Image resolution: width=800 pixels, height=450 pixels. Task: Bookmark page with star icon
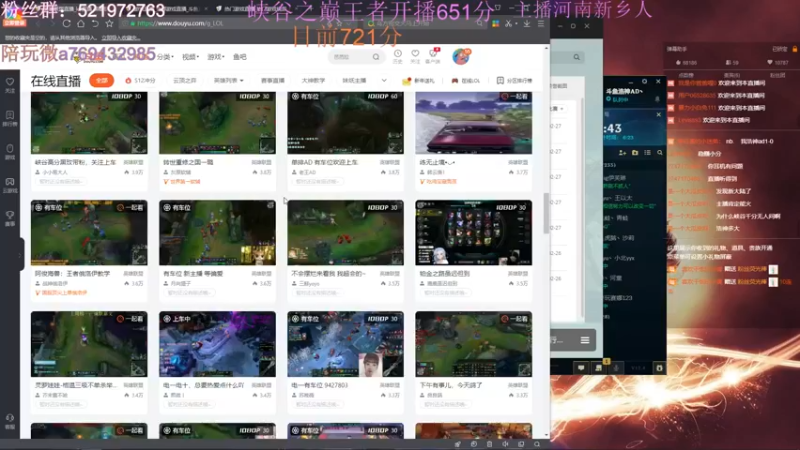[x=109, y=23]
